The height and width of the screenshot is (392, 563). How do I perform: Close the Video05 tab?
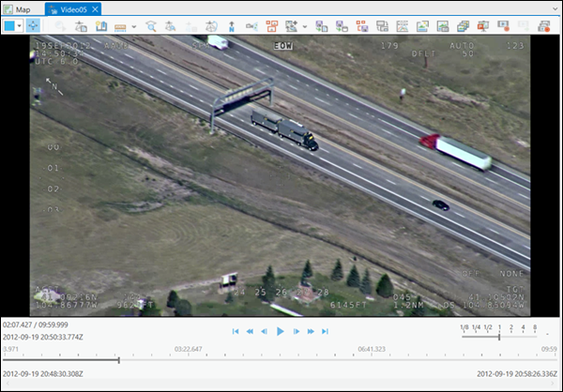pos(97,8)
